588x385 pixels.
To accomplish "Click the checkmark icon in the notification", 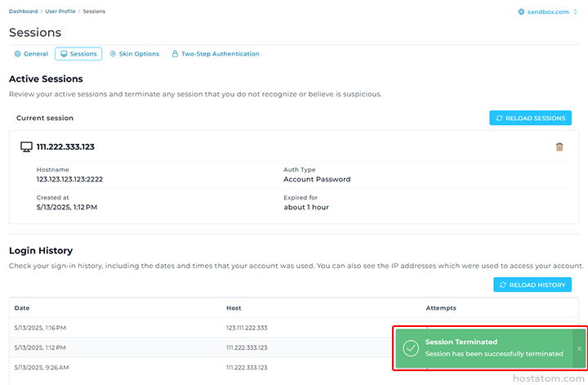I will click(411, 348).
